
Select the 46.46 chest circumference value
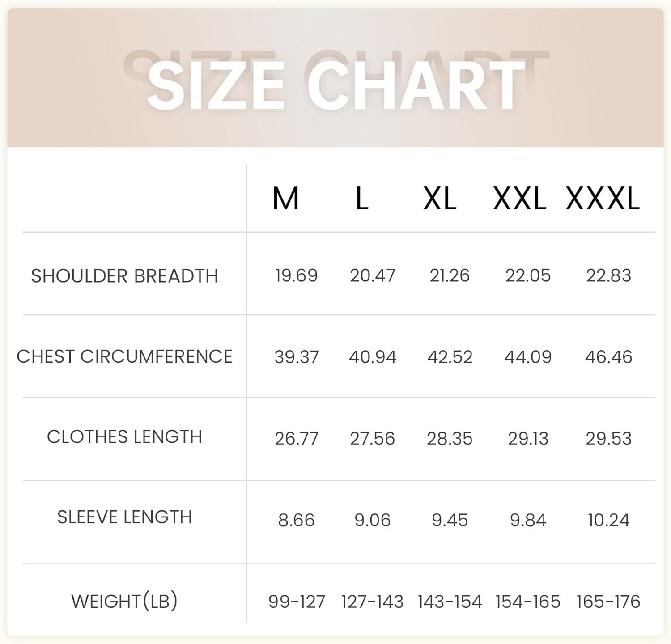(608, 357)
